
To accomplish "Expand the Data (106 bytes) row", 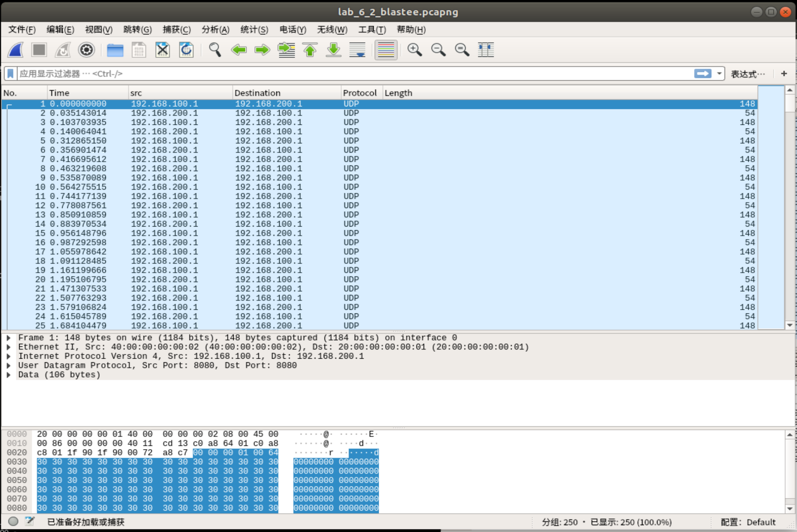I will (9, 375).
